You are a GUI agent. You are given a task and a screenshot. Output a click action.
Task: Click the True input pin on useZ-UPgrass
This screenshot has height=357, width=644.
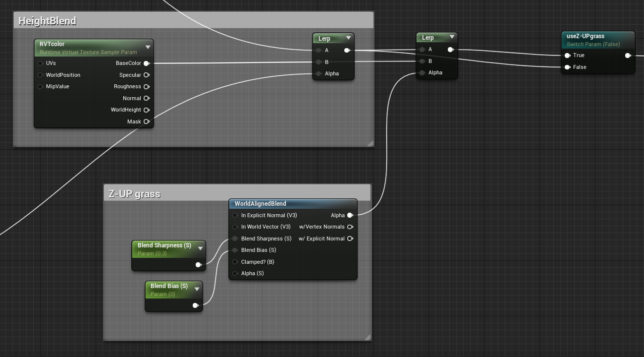(x=567, y=56)
